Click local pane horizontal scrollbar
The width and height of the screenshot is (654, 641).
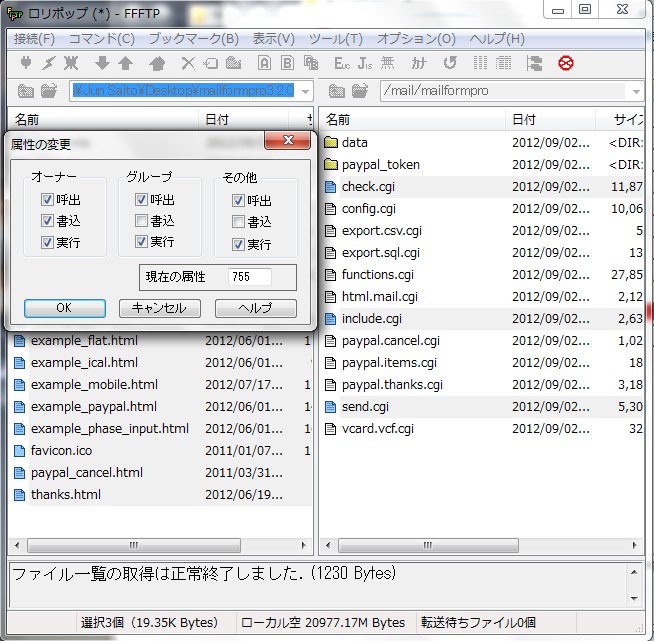[134, 545]
